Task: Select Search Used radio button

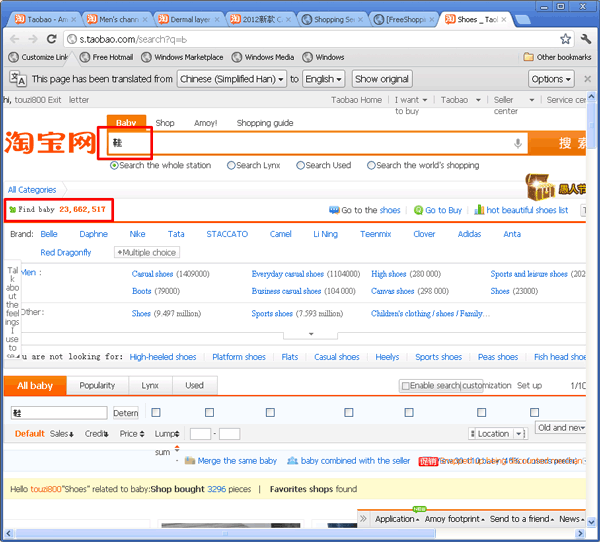Action: (300, 165)
